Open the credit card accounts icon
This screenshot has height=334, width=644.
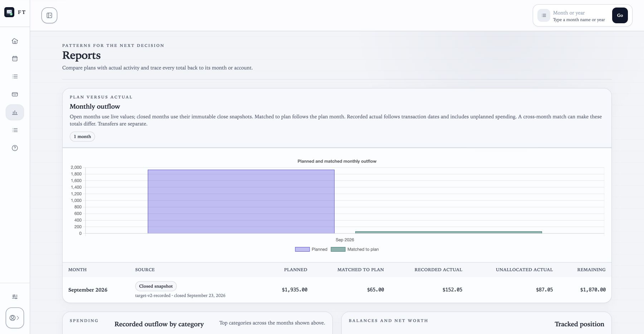[x=15, y=95]
